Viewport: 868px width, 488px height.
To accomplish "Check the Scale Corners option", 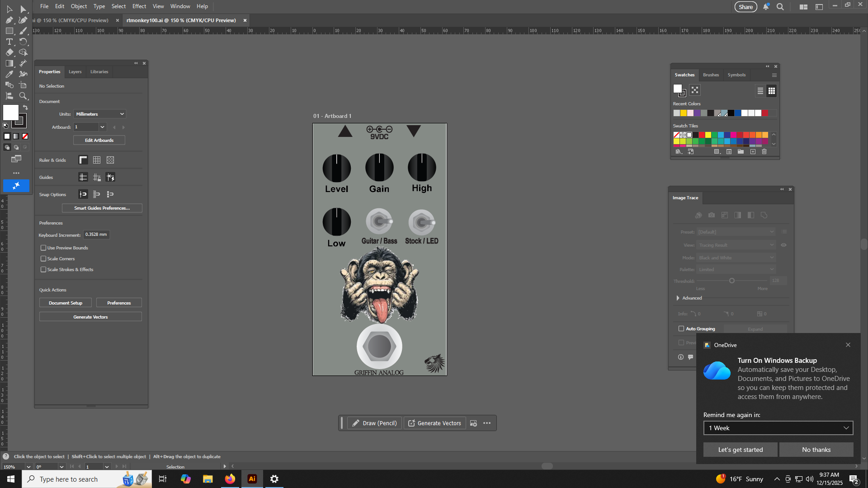I will 43,258.
